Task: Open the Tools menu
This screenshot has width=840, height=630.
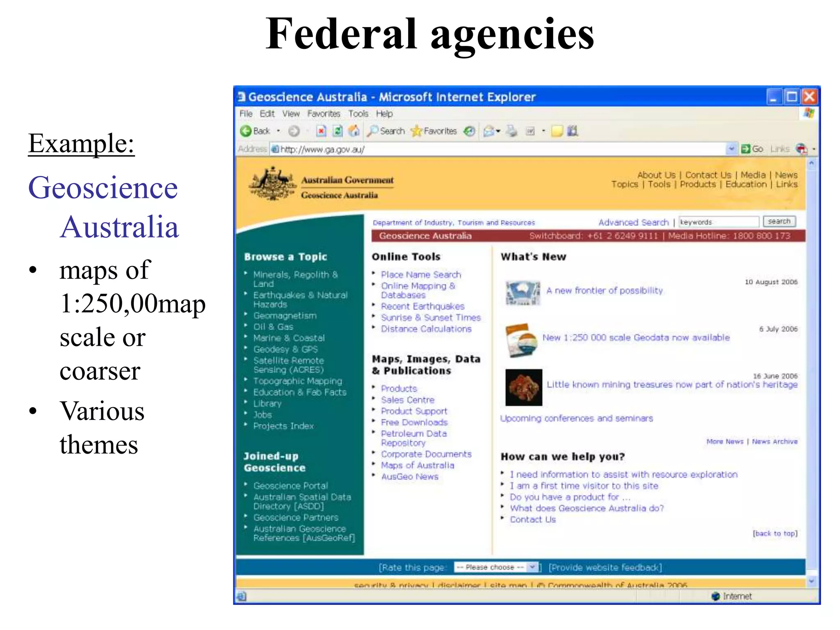Action: pos(358,114)
